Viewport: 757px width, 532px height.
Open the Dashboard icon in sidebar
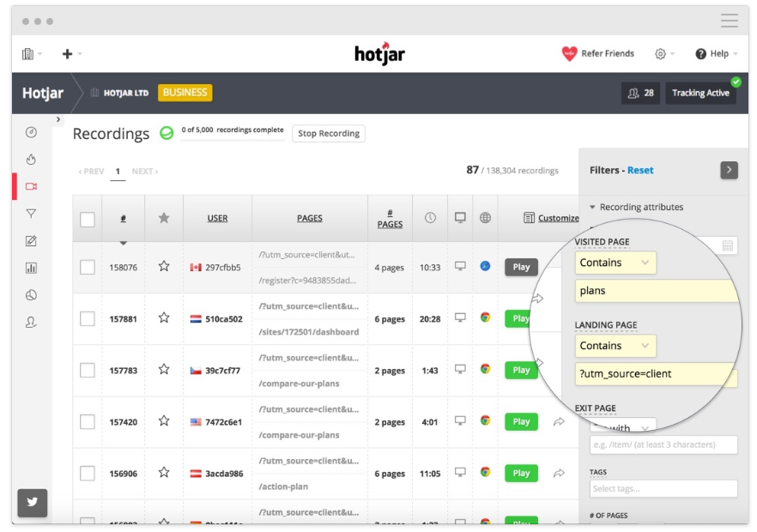tap(32, 132)
